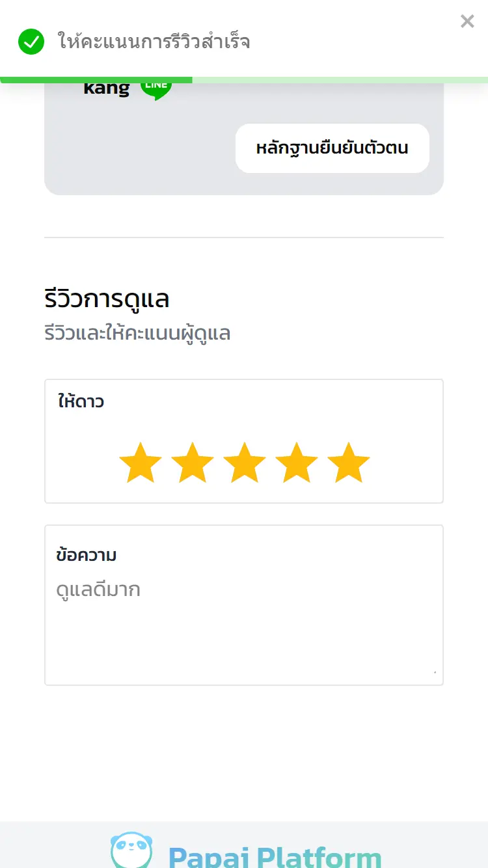This screenshot has width=488, height=868.
Task: Dismiss the review success notification
Action: coord(467,21)
